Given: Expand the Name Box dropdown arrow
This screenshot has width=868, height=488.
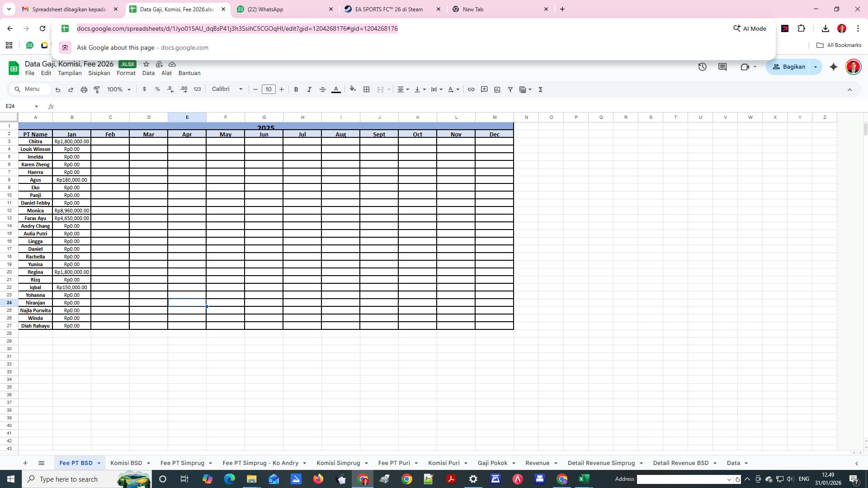Looking at the screenshot, I should [x=36, y=106].
